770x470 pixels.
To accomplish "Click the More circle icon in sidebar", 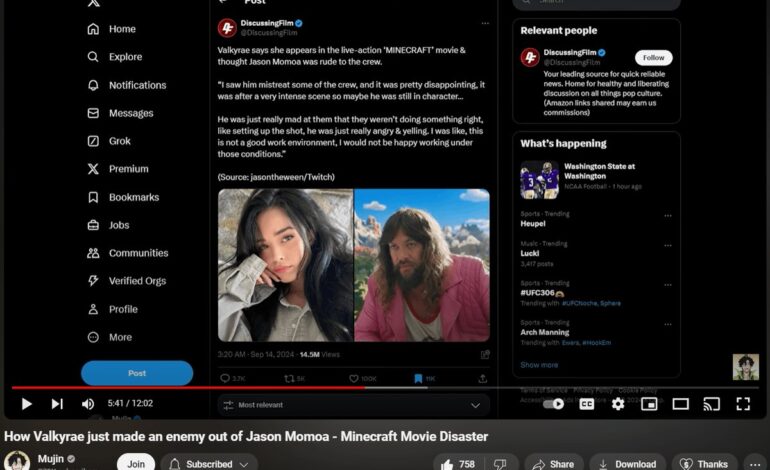I will [x=93, y=337].
